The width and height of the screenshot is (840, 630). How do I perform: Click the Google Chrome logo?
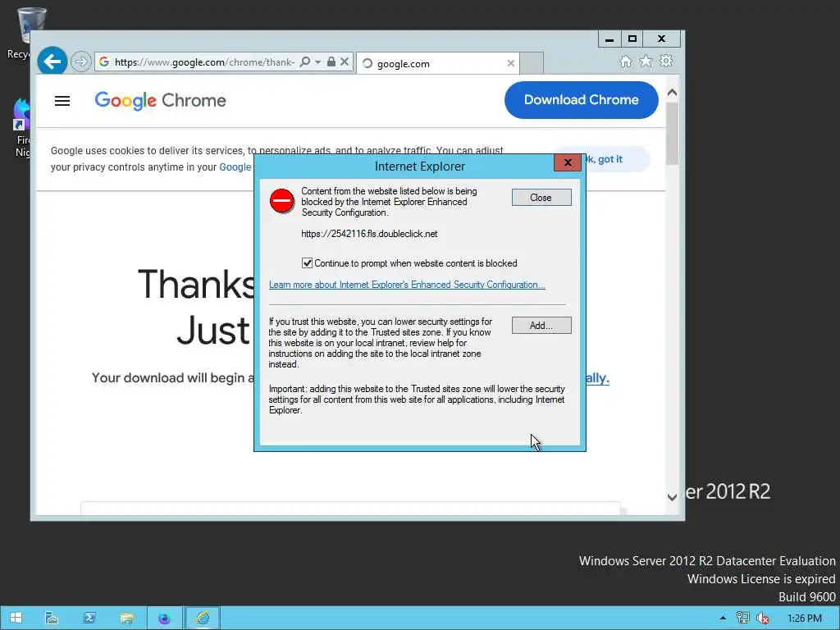[x=160, y=100]
